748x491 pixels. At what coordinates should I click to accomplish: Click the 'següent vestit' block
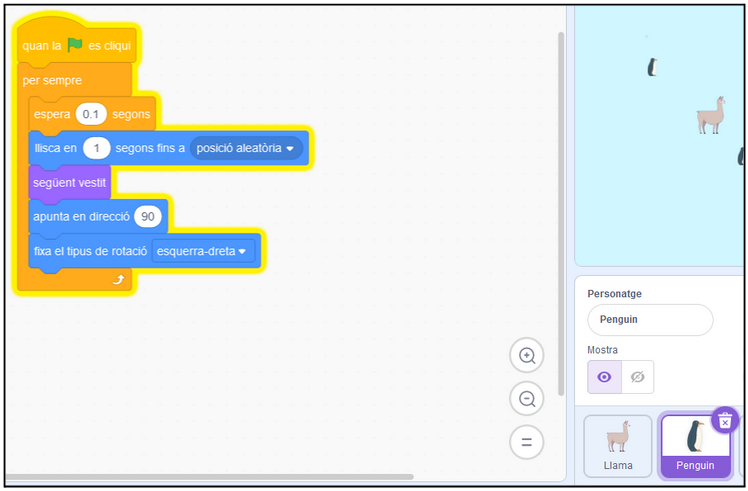(x=68, y=182)
